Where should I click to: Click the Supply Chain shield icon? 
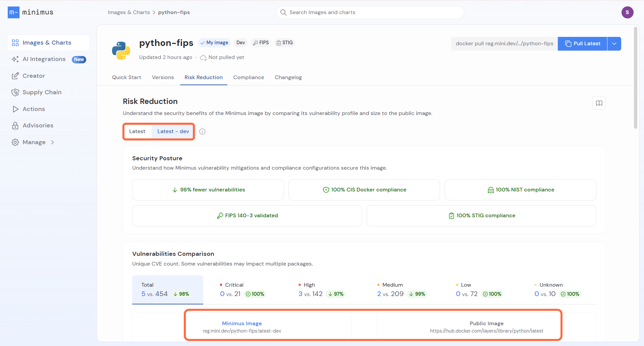(x=15, y=92)
